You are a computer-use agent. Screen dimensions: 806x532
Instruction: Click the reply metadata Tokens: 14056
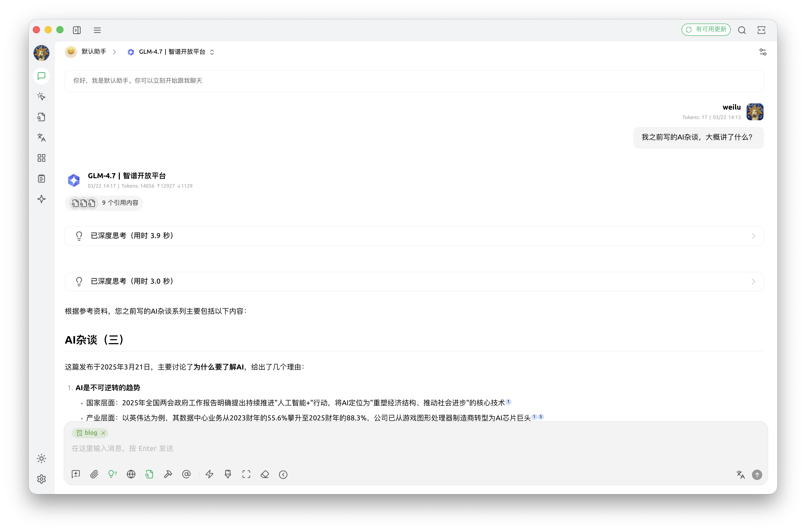click(x=140, y=186)
